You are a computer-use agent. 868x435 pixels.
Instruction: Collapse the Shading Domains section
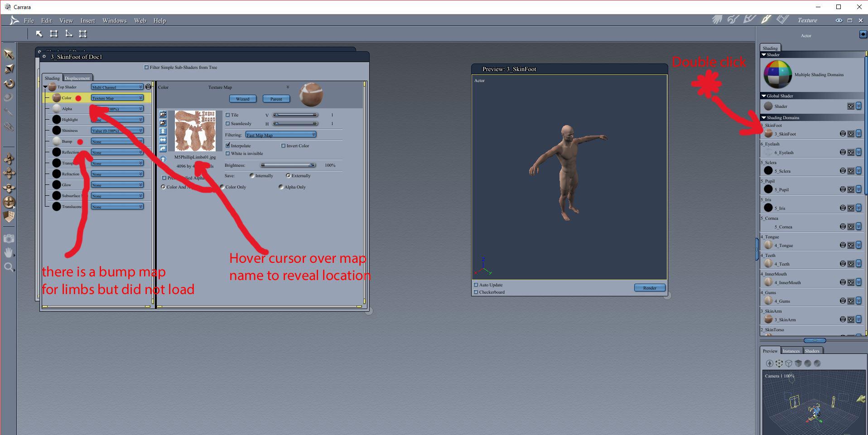[764, 117]
